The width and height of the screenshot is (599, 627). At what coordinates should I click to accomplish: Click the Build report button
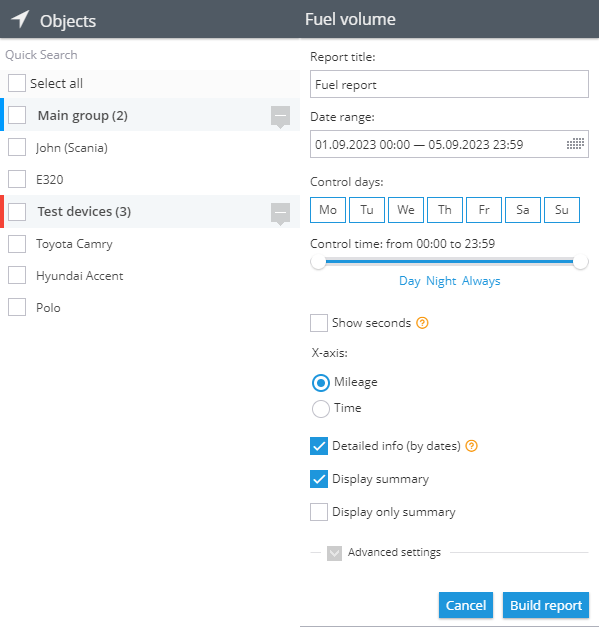click(546, 605)
